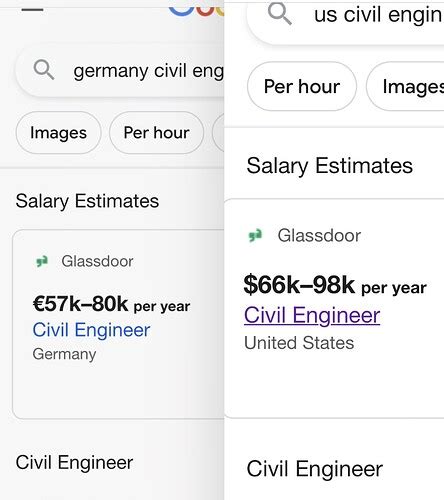Click the magnifier icon in US search box
This screenshot has height=500, width=444.
[280, 14]
